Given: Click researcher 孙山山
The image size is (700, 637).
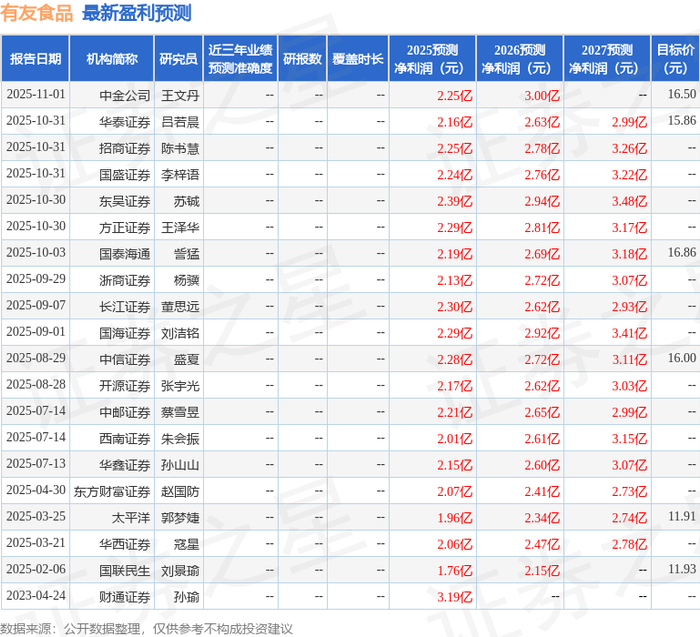Looking at the screenshot, I should click(x=180, y=465).
